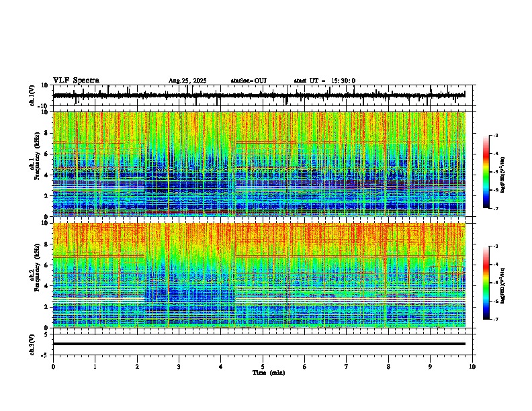
Task: Click the "-3" label on ch.2 colorbar
Action: pos(495,246)
